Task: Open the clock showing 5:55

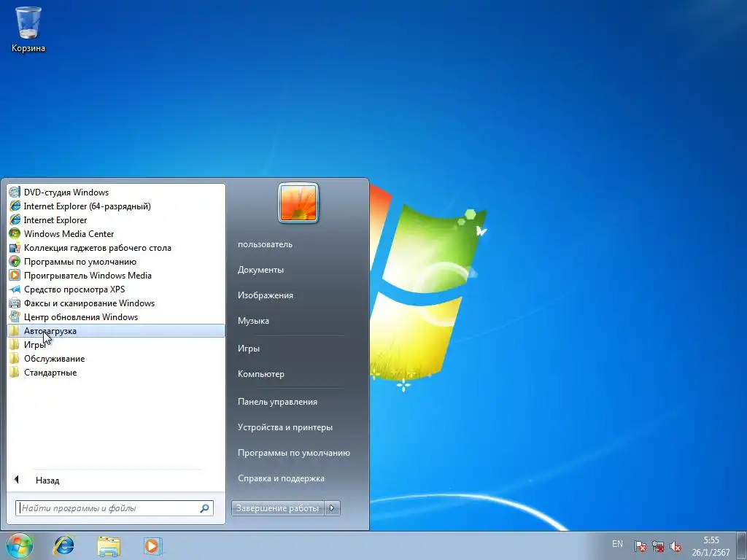Action: (711, 546)
